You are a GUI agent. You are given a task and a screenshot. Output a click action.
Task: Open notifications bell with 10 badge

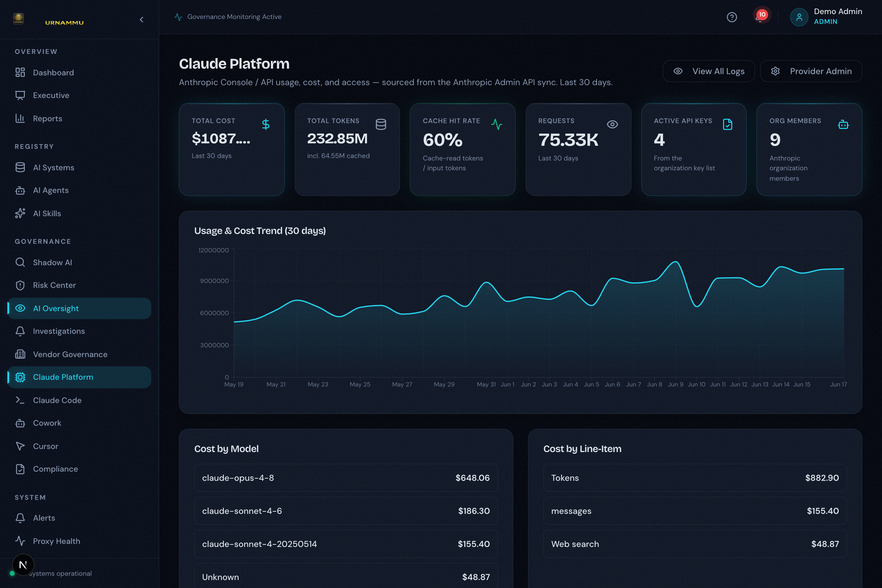(x=761, y=16)
